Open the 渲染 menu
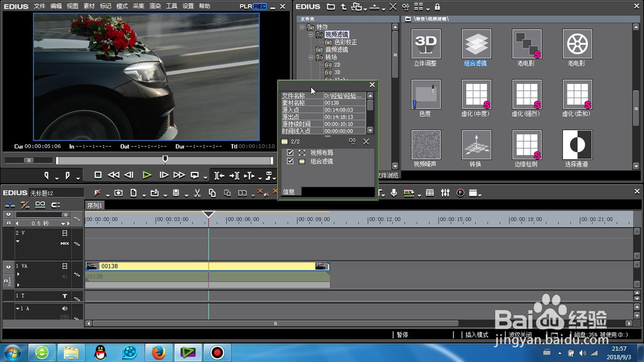Viewport: 644px width, 362px height. [155, 6]
